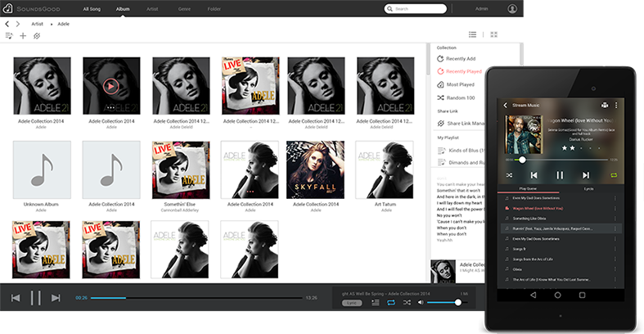Select the Lyrics tab on tablet
The width and height of the screenshot is (644, 334).
tap(588, 188)
